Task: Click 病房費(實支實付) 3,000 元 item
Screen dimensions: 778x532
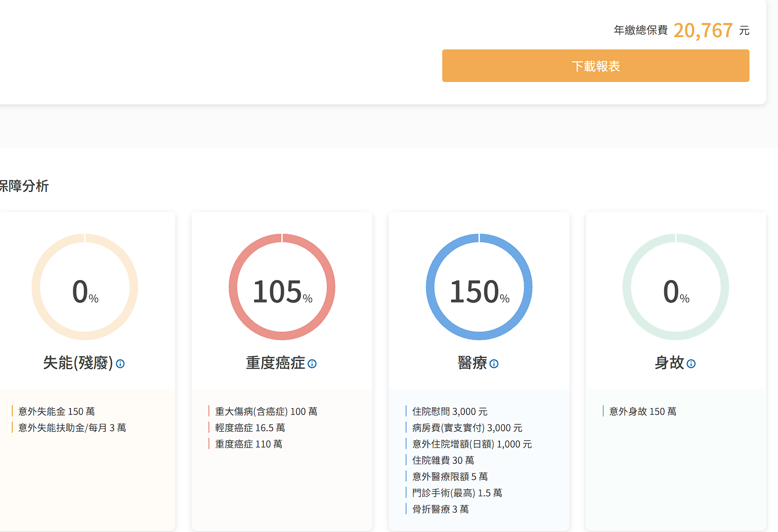Action: click(x=467, y=428)
